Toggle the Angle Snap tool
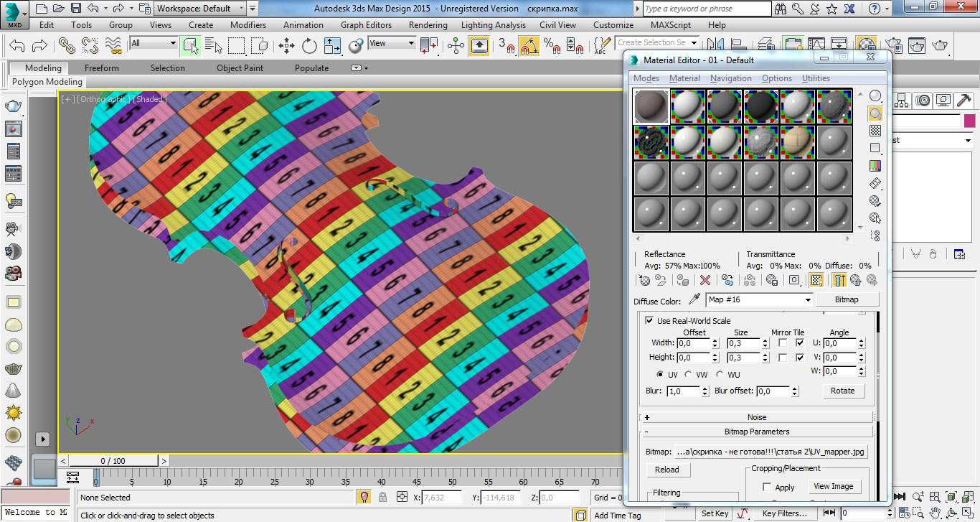The height and width of the screenshot is (522, 980). point(529,46)
